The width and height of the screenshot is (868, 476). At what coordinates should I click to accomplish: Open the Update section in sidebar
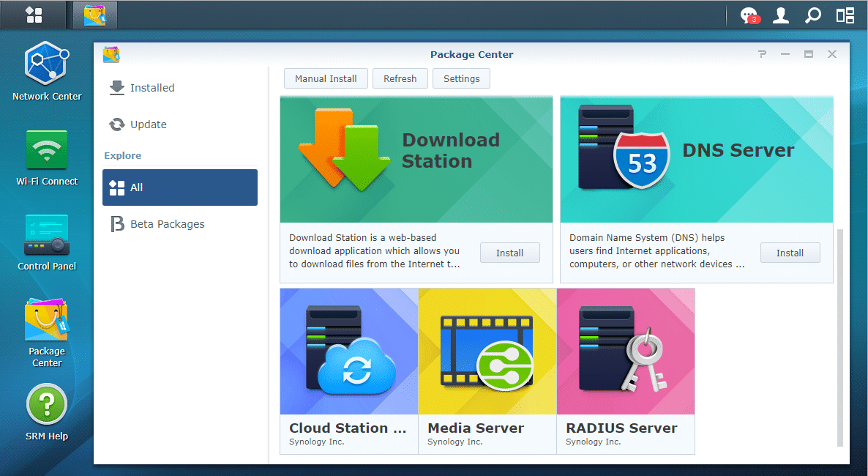pyautogui.click(x=148, y=124)
